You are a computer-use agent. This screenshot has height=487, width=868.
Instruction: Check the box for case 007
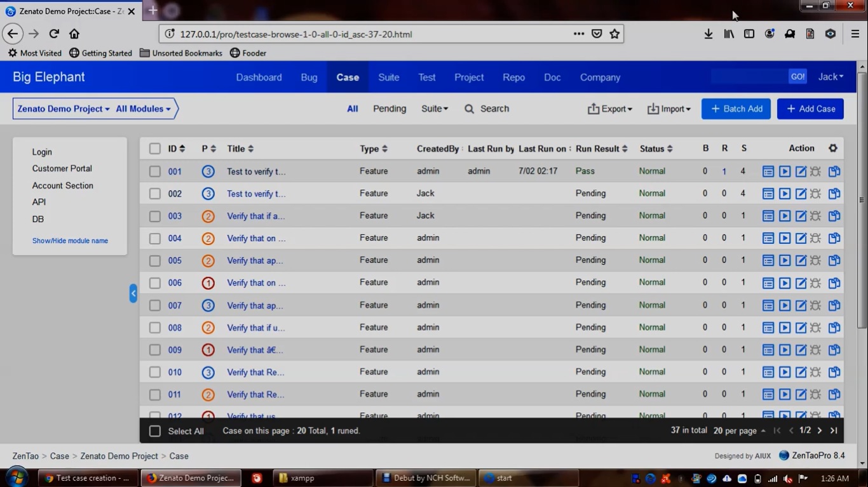pyautogui.click(x=155, y=305)
